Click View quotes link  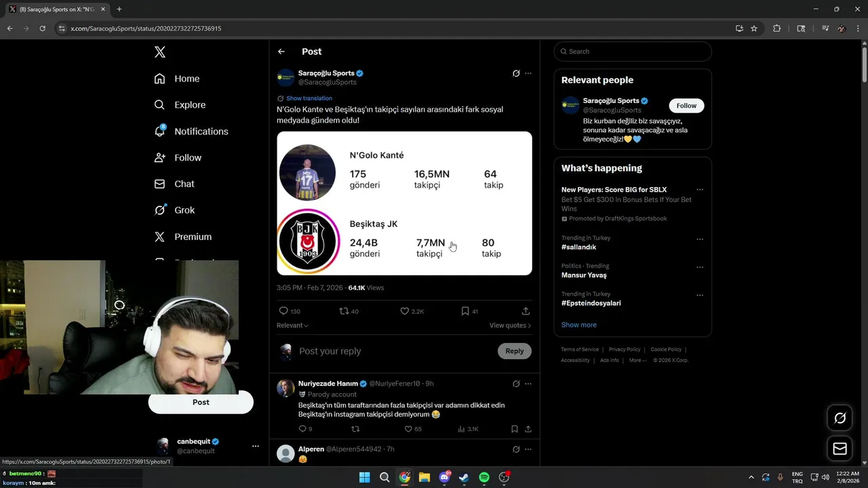510,325
